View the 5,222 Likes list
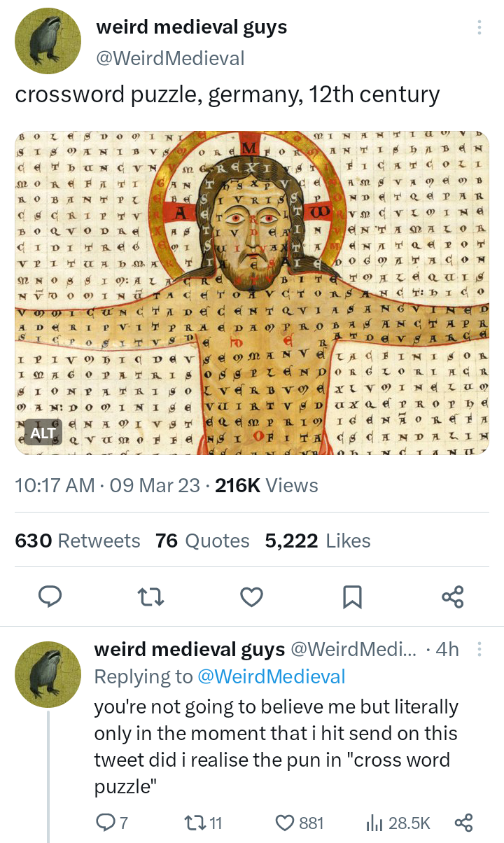Viewport: 504px width, 843px height. pos(318,541)
